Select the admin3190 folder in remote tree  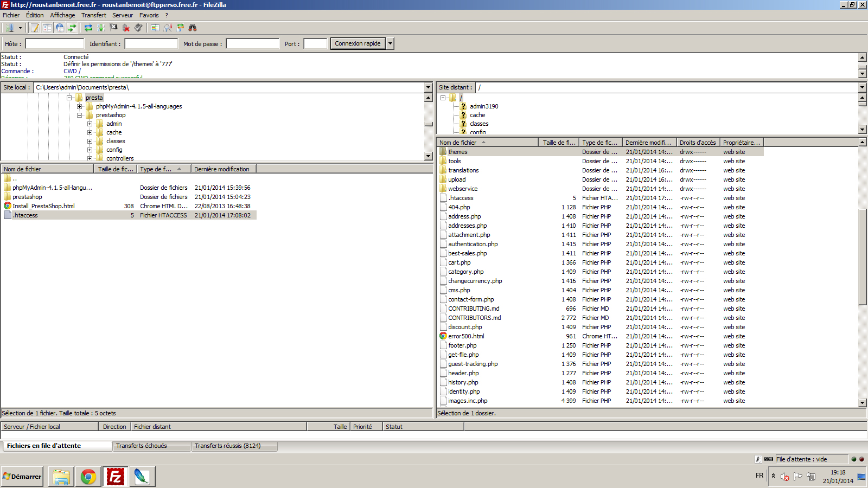click(484, 106)
